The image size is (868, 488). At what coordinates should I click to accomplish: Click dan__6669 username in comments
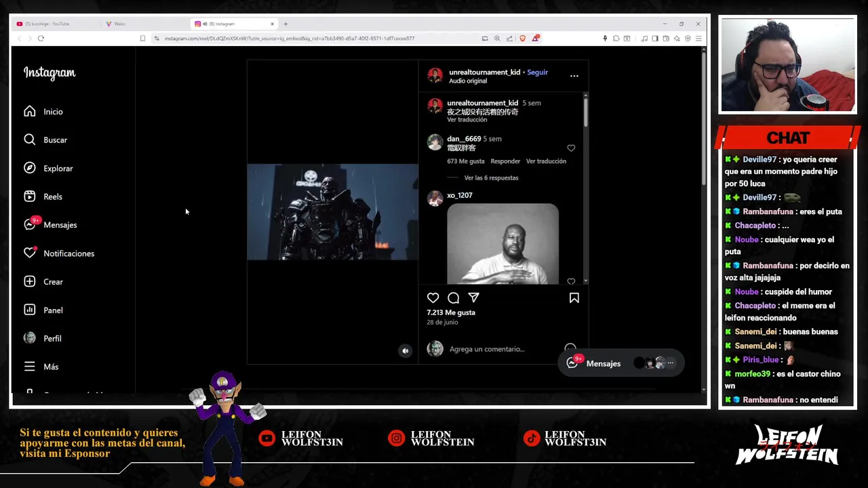464,139
